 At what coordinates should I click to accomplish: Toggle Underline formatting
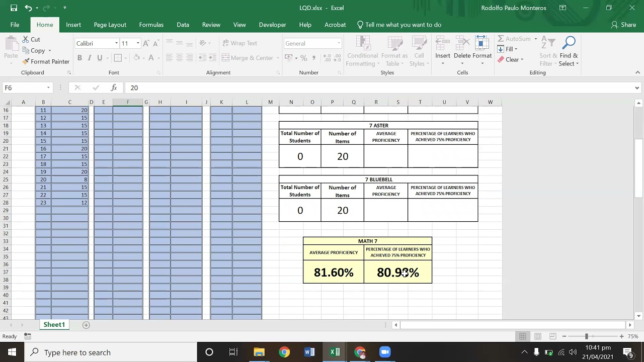(x=100, y=58)
